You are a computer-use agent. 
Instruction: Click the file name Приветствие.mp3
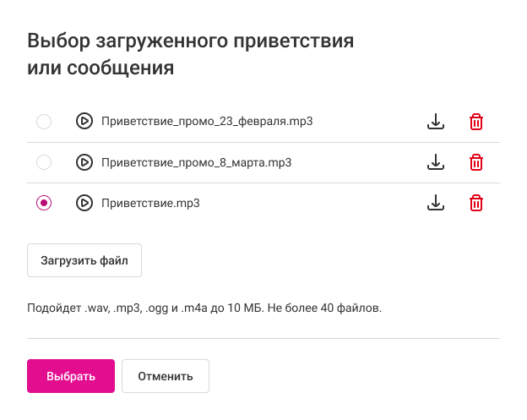click(x=150, y=203)
